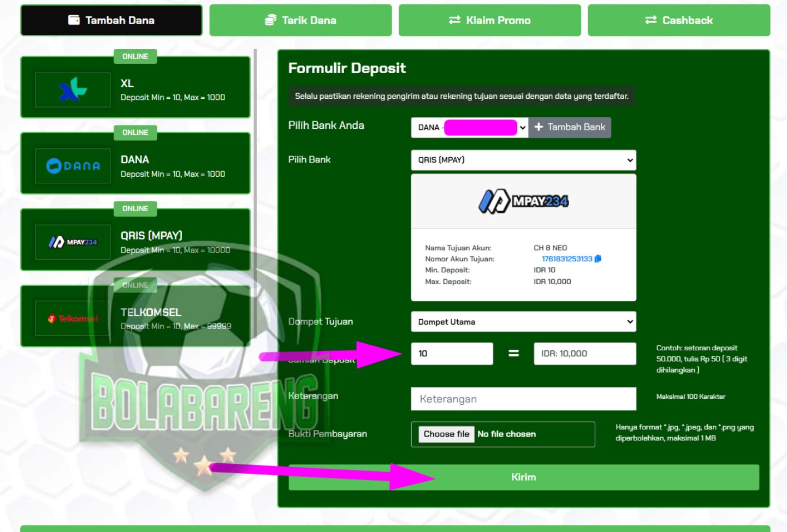Viewport: 787px width, 532px height.
Task: Click the Contoh setoran deposit hint
Action: (702, 359)
